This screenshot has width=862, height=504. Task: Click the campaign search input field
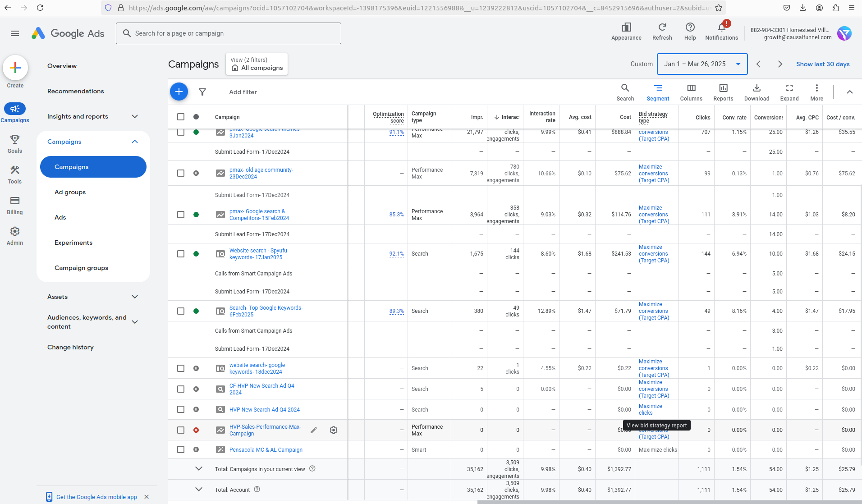point(229,33)
